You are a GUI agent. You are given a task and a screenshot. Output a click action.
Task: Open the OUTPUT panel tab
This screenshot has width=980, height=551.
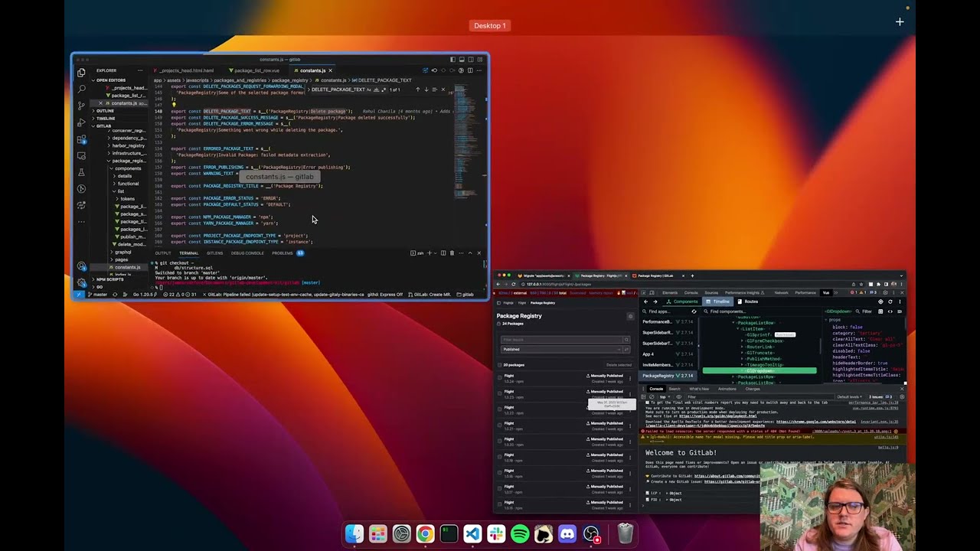pos(163,253)
